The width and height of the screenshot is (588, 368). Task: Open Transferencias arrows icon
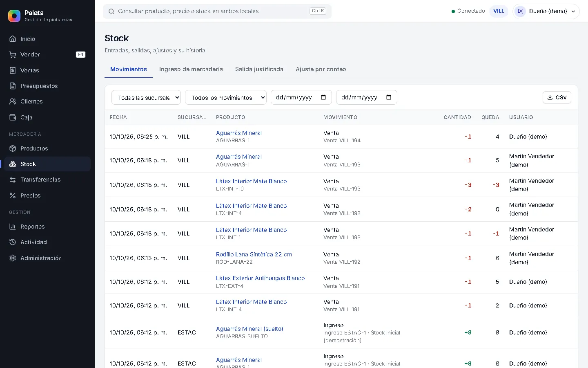(13, 180)
